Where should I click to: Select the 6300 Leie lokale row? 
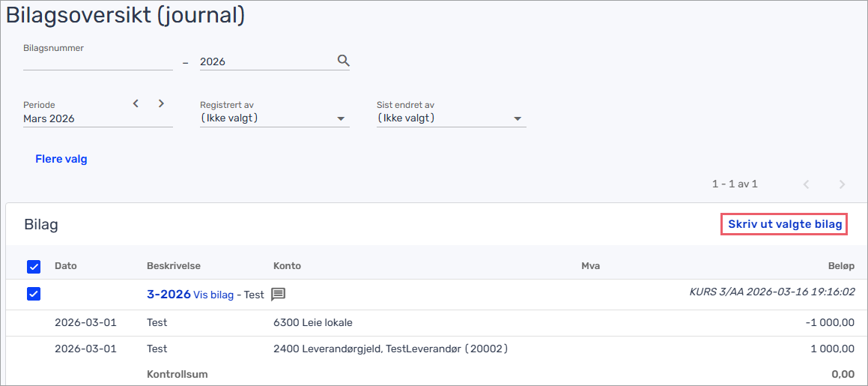point(313,323)
